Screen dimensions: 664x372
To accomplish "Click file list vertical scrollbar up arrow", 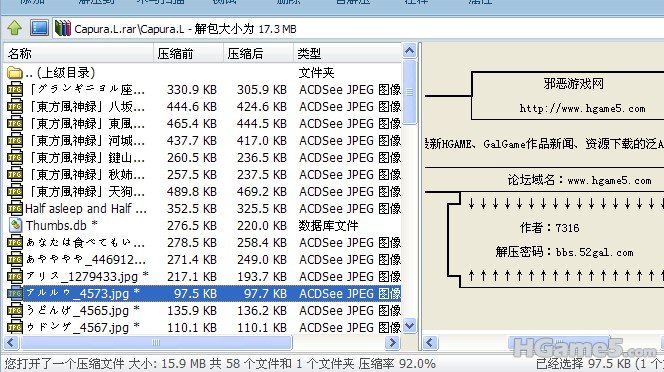I will tap(409, 51).
